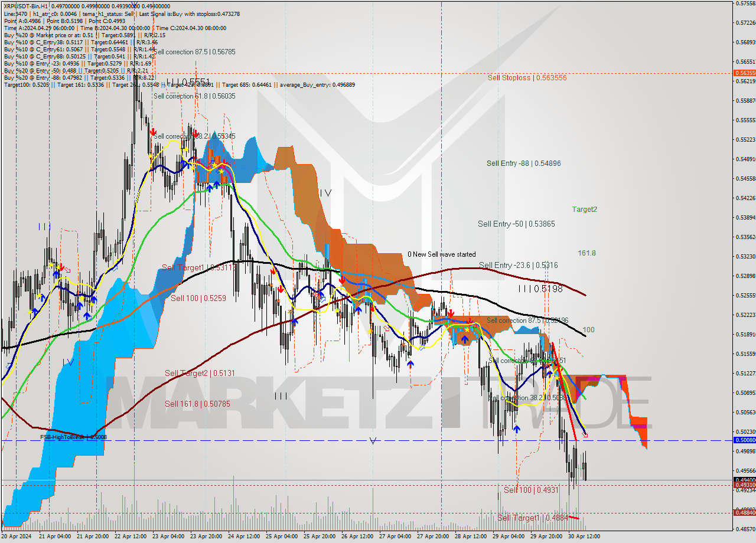Select the black 0.49400 current price tag

pos(744,480)
